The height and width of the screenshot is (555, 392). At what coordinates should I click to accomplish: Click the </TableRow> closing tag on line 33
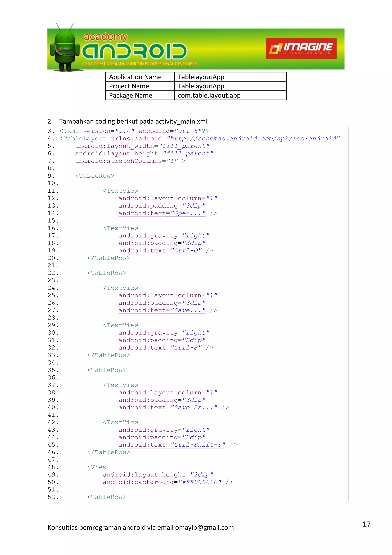coord(109,355)
